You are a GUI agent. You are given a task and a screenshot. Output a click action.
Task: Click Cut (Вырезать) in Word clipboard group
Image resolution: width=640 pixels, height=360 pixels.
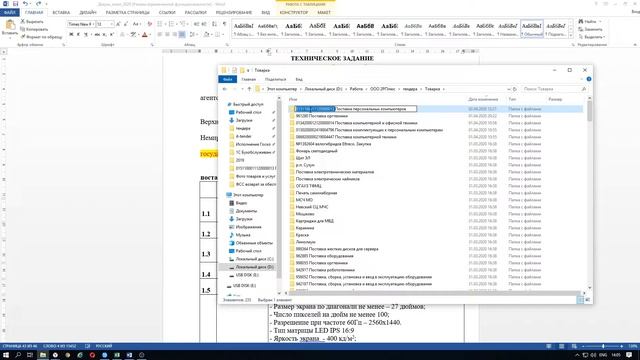tap(32, 21)
